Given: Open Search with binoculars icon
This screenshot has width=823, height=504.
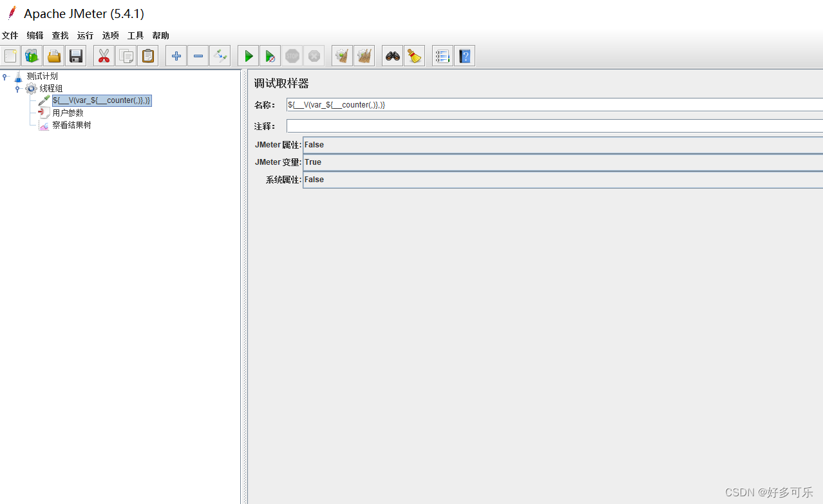Looking at the screenshot, I should [392, 56].
